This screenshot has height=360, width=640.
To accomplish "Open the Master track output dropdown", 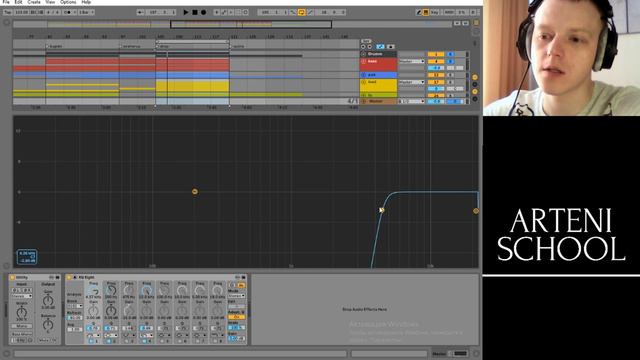I will pyautogui.click(x=411, y=101).
